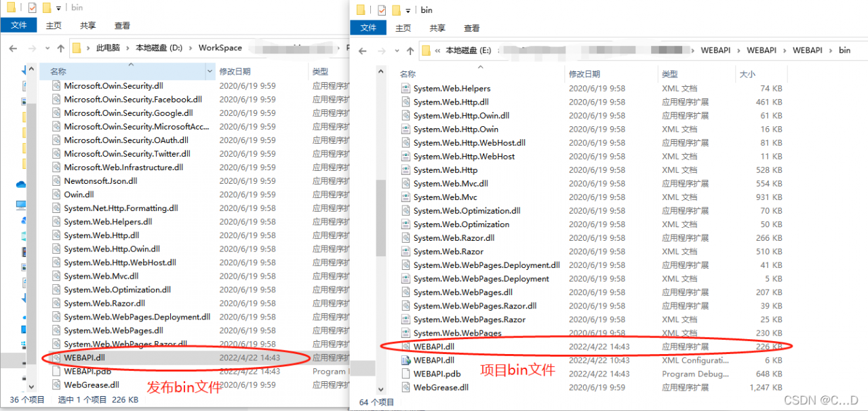The height and width of the screenshot is (411, 868).
Task: Click the properties checkmark icon in right title bar
Action: pos(381,10)
